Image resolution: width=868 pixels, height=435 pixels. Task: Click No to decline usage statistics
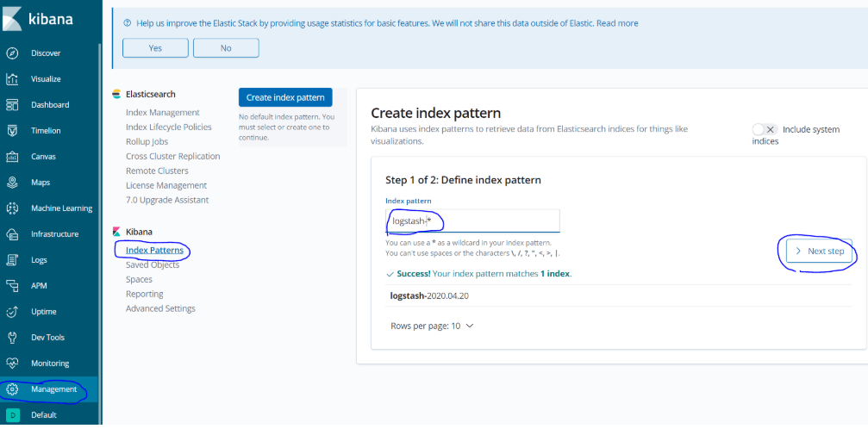226,48
